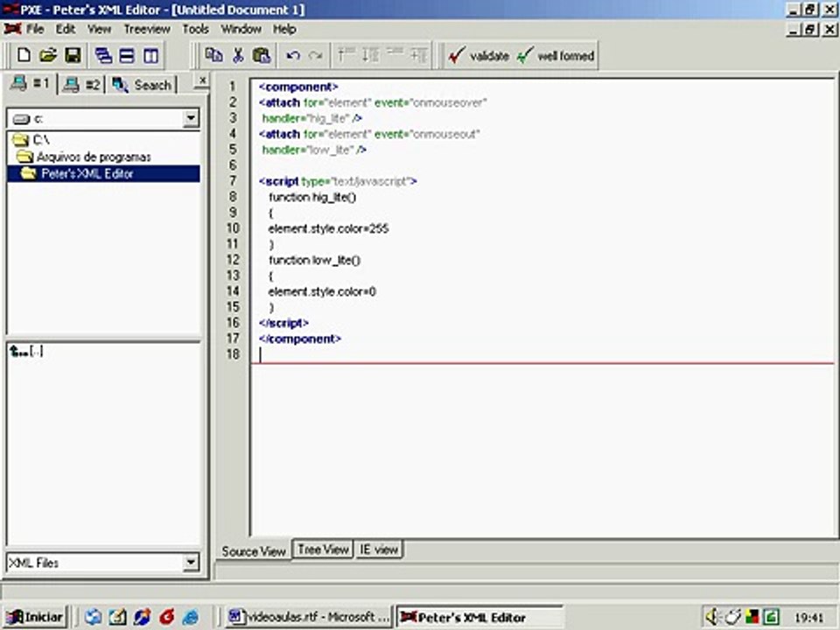Click the Peter's XML Editor taskbar button
840x630 pixels.
pyautogui.click(x=479, y=617)
